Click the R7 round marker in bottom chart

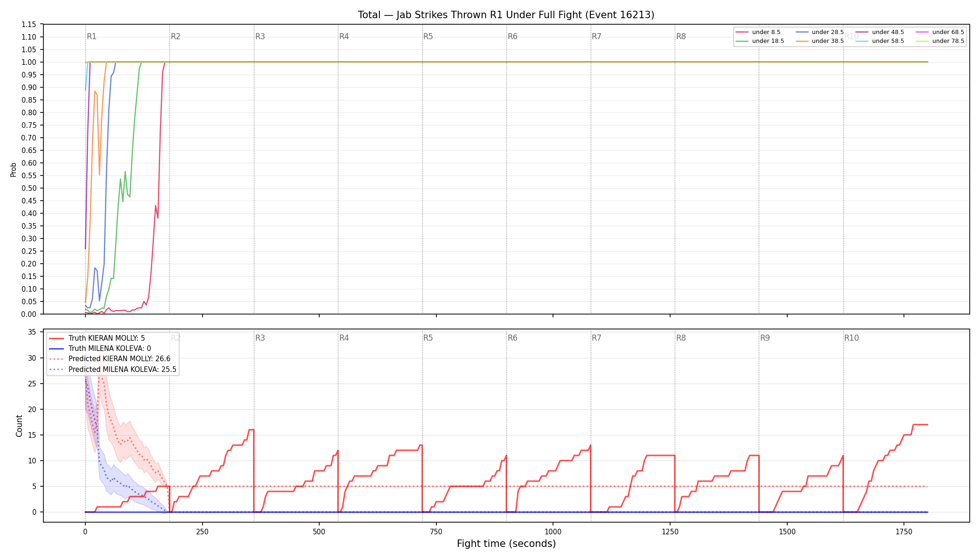tap(596, 338)
